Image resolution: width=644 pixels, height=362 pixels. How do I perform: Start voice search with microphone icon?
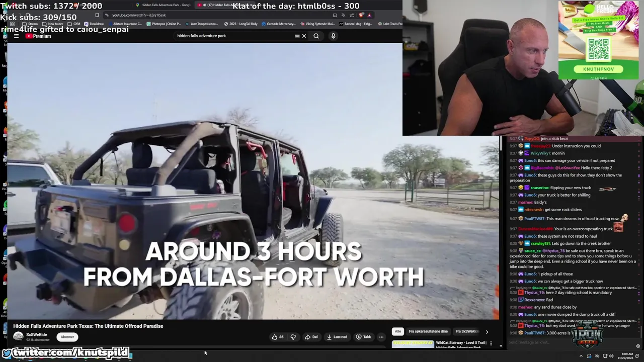tap(333, 36)
